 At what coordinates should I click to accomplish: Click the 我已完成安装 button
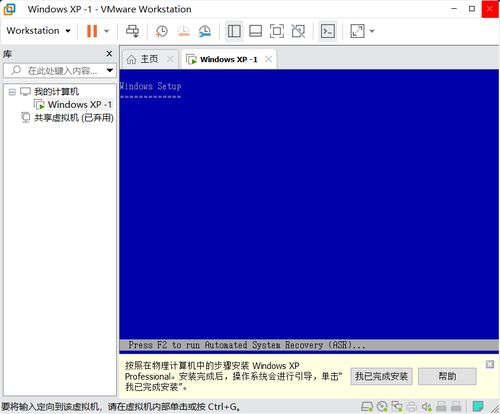point(381,376)
